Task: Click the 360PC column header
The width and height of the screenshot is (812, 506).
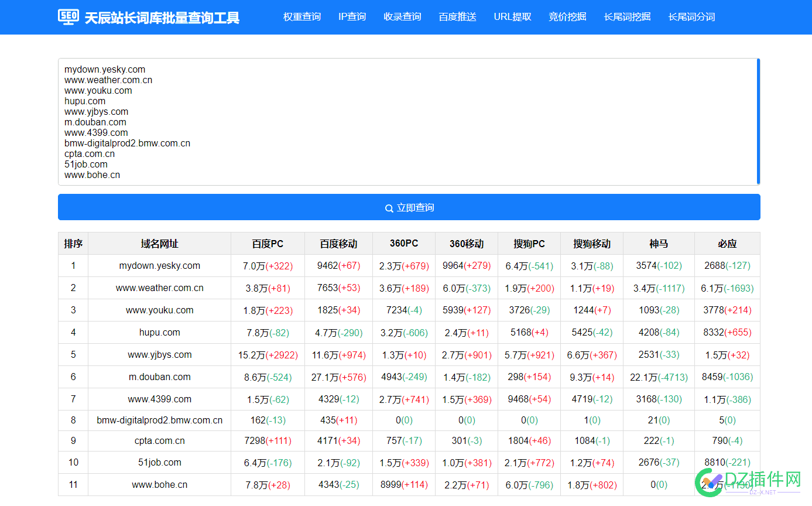Action: click(404, 244)
